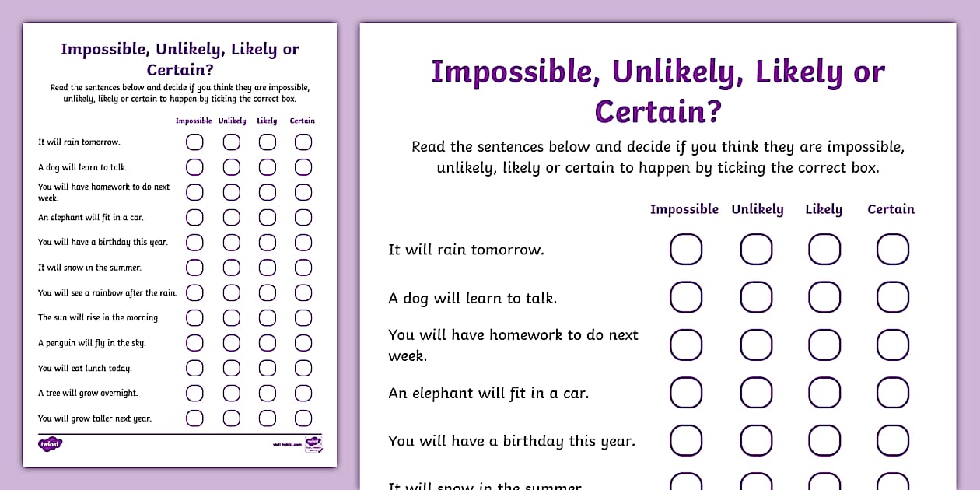The height and width of the screenshot is (490, 980).
Task: Tick Unlikely for 'It will snow in the summer' on small page
Action: (232, 268)
